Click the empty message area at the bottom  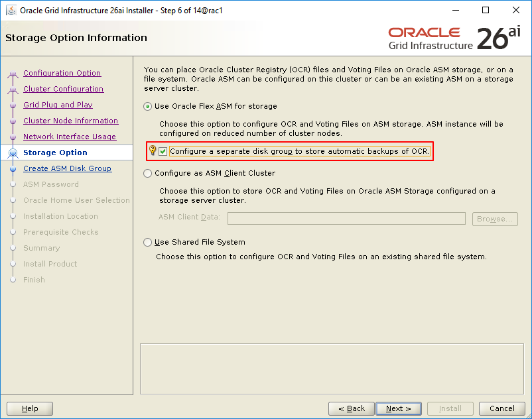point(332,369)
